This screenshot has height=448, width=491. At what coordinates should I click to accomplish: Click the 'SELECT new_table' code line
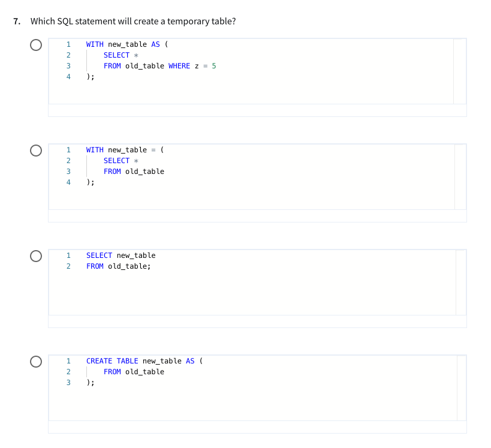point(121,255)
